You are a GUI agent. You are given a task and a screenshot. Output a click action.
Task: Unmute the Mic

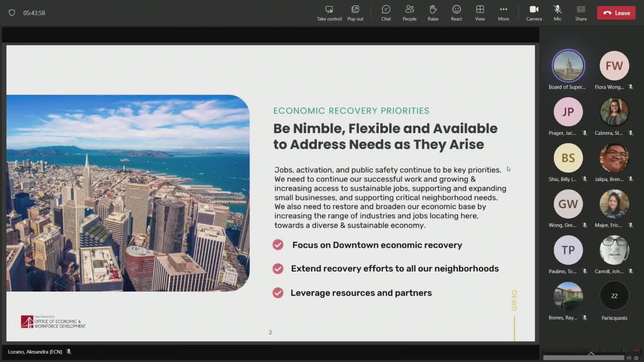(x=557, y=13)
